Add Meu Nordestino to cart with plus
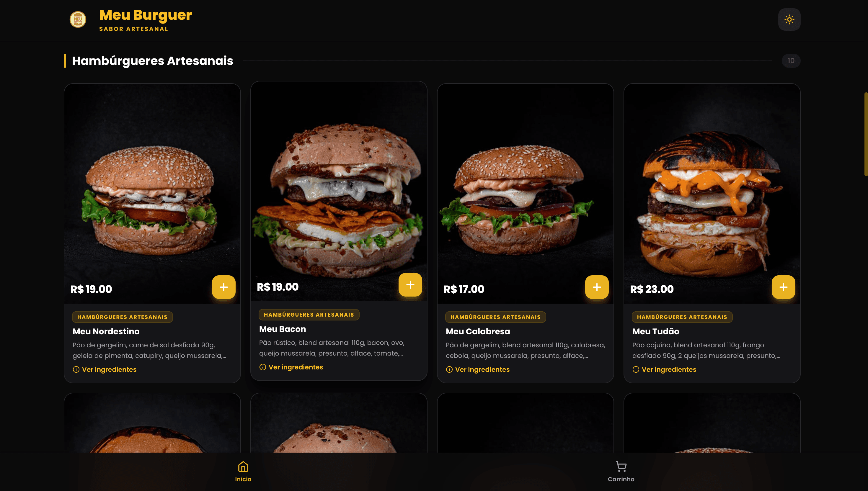The image size is (868, 491). pos(224,287)
